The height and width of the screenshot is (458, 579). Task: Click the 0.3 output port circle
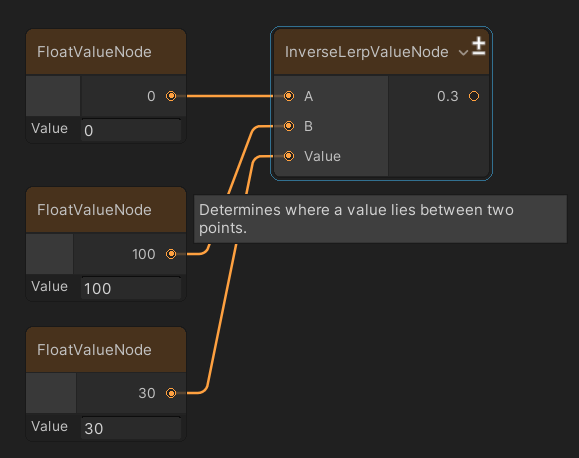pyautogui.click(x=474, y=96)
